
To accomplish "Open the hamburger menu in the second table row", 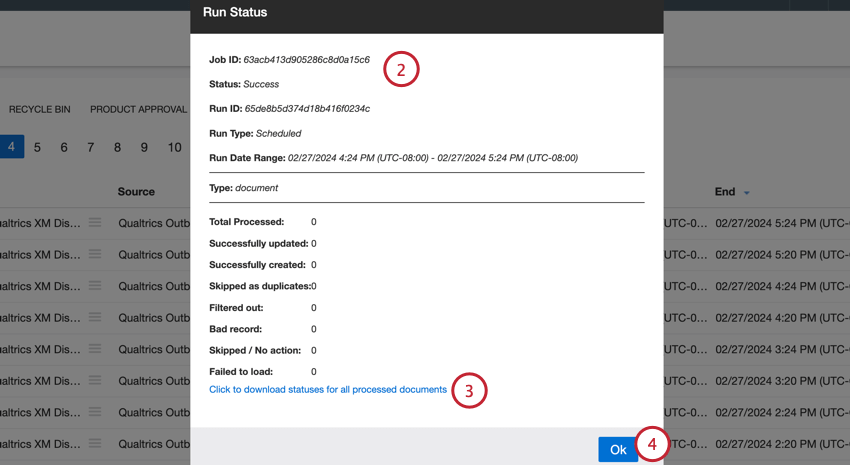I will click(x=95, y=255).
